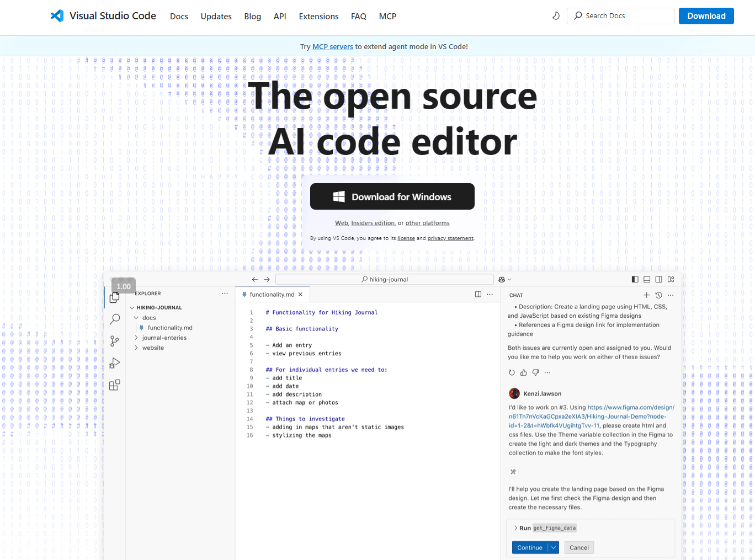This screenshot has height=560, width=755.
Task: Open the Blog menu item
Action: (253, 17)
